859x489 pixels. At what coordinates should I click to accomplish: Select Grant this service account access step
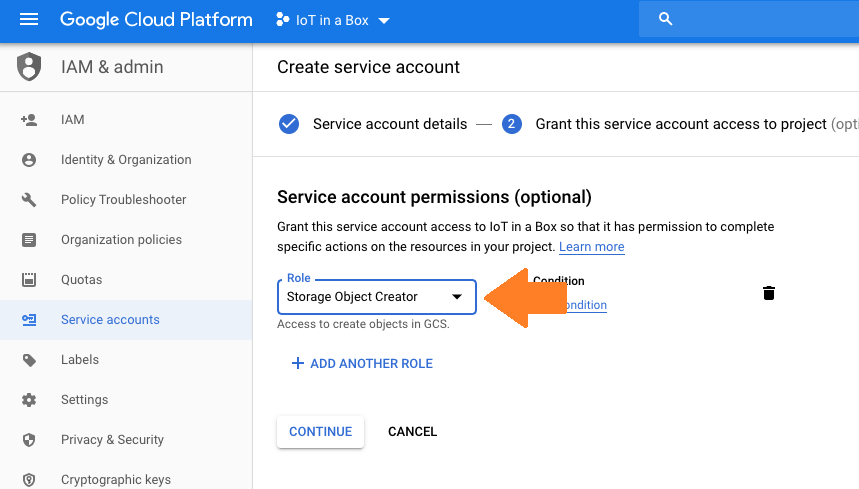tap(681, 124)
